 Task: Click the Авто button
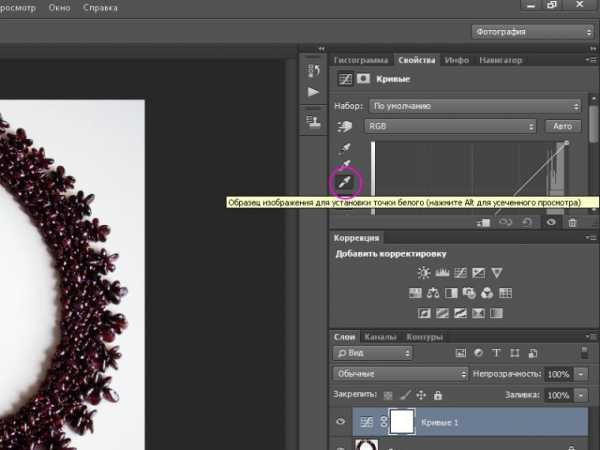click(x=562, y=126)
